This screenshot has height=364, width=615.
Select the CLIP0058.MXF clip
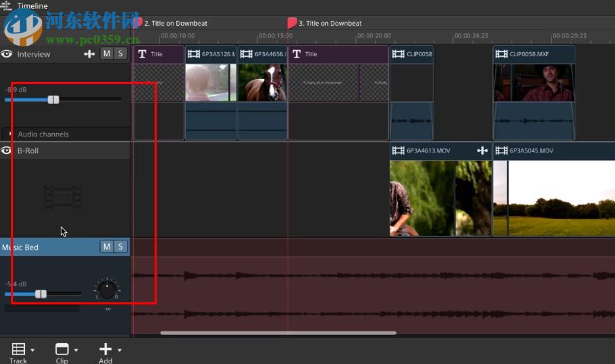(534, 92)
